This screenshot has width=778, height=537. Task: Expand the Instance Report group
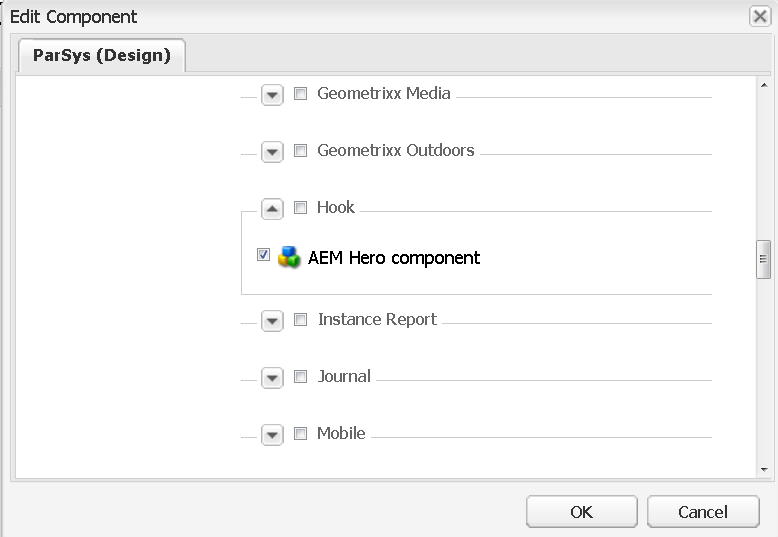click(x=272, y=321)
